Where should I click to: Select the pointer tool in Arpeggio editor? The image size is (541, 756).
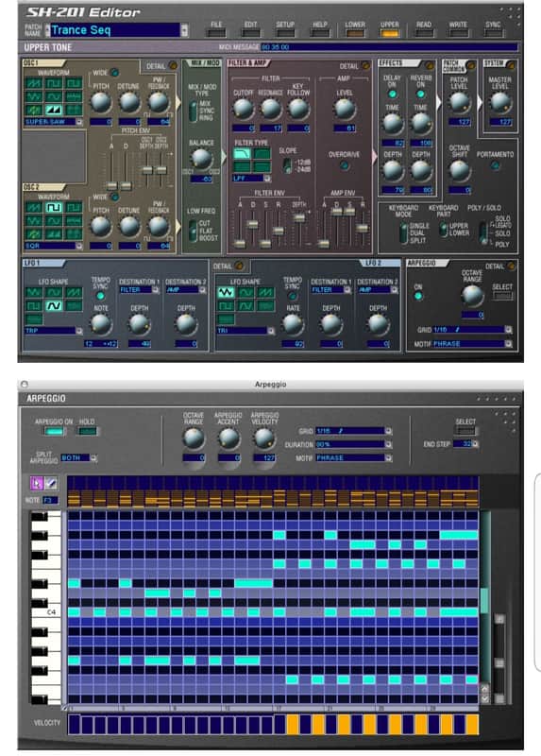(37, 483)
